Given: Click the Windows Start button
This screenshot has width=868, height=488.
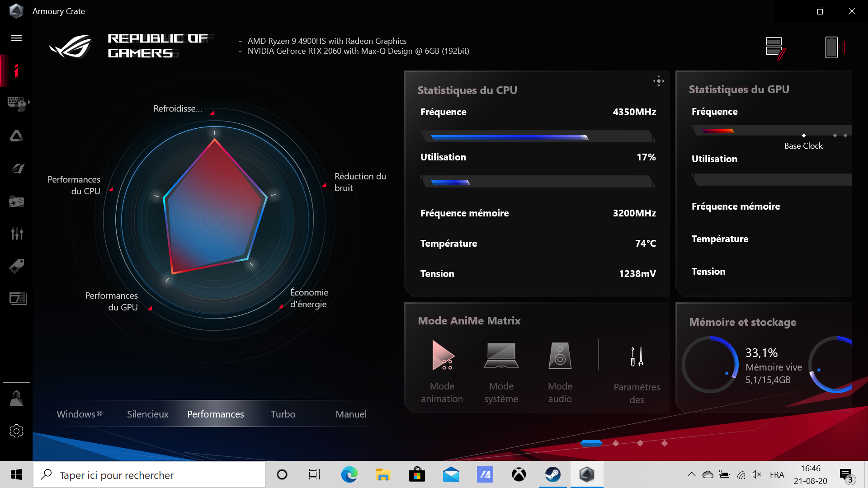Looking at the screenshot, I should (16, 474).
